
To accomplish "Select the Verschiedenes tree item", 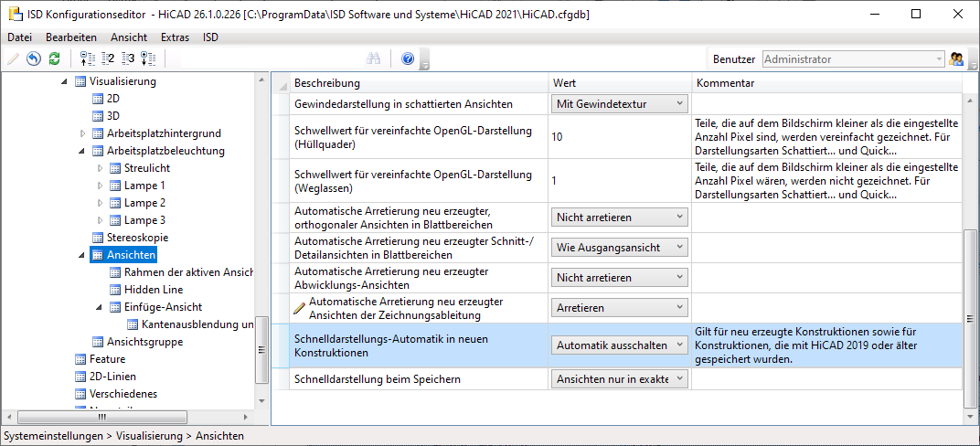I will [x=123, y=394].
